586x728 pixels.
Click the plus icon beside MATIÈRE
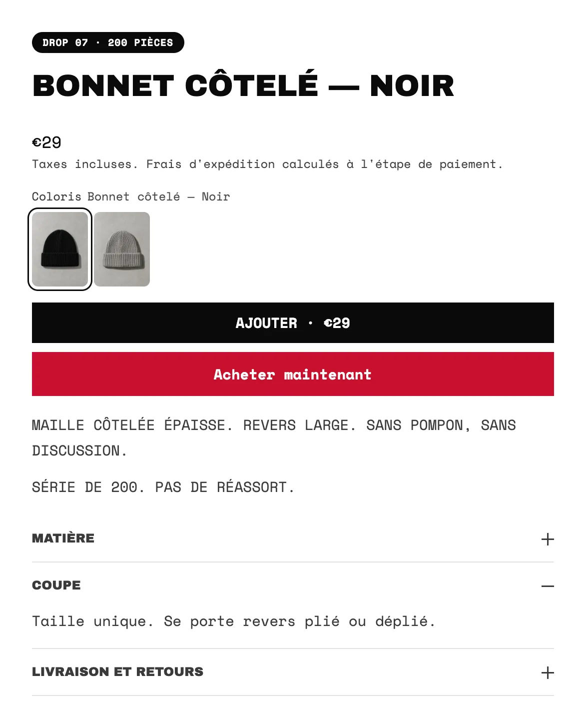pyautogui.click(x=548, y=539)
